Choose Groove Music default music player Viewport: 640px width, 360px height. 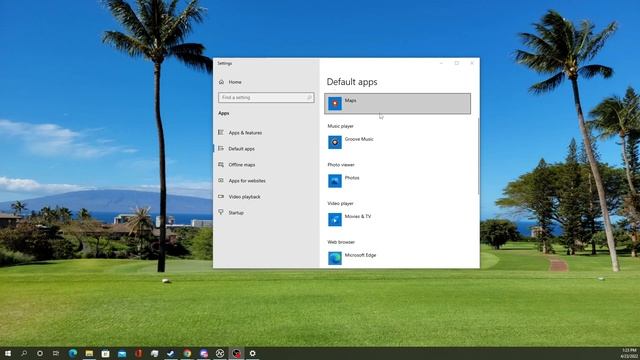click(398, 142)
